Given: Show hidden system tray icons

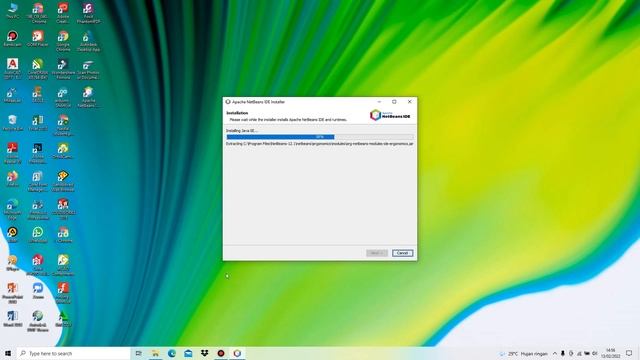Looking at the screenshot, I should pyautogui.click(x=554, y=353).
